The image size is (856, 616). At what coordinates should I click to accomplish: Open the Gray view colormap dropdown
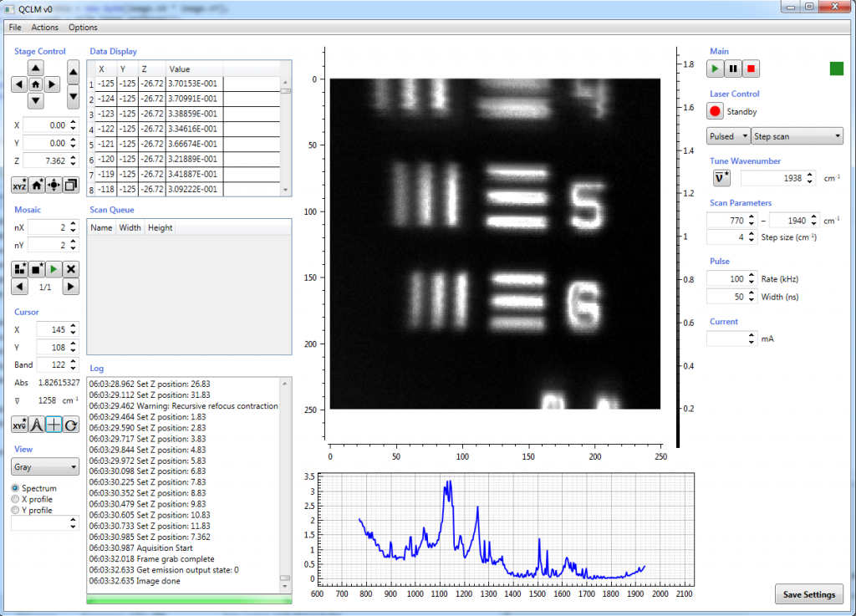pos(44,466)
